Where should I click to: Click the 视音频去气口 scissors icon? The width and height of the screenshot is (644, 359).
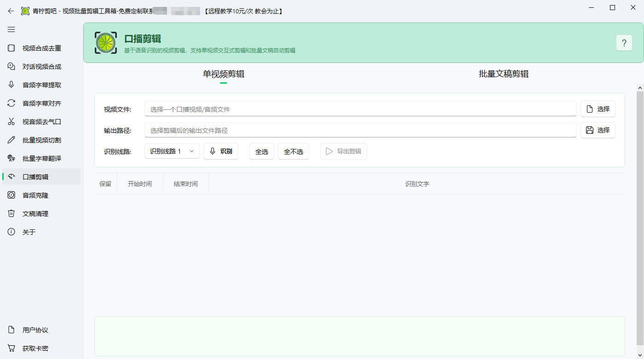11,122
